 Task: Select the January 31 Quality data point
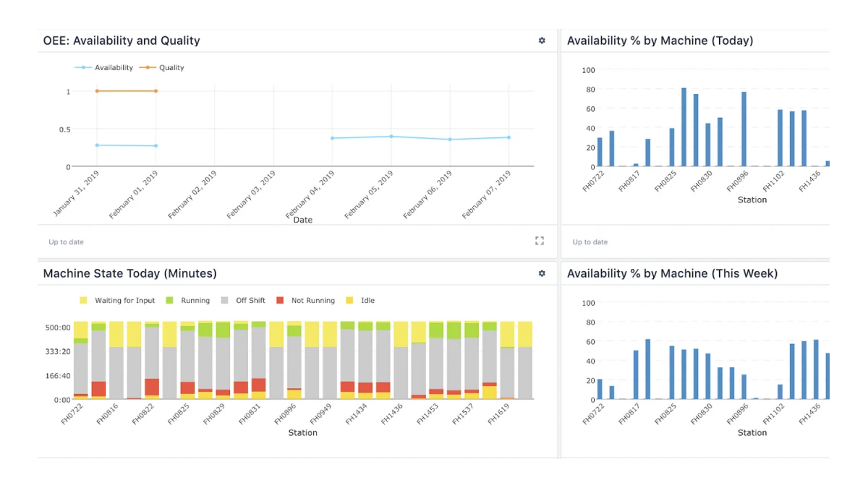(x=97, y=91)
